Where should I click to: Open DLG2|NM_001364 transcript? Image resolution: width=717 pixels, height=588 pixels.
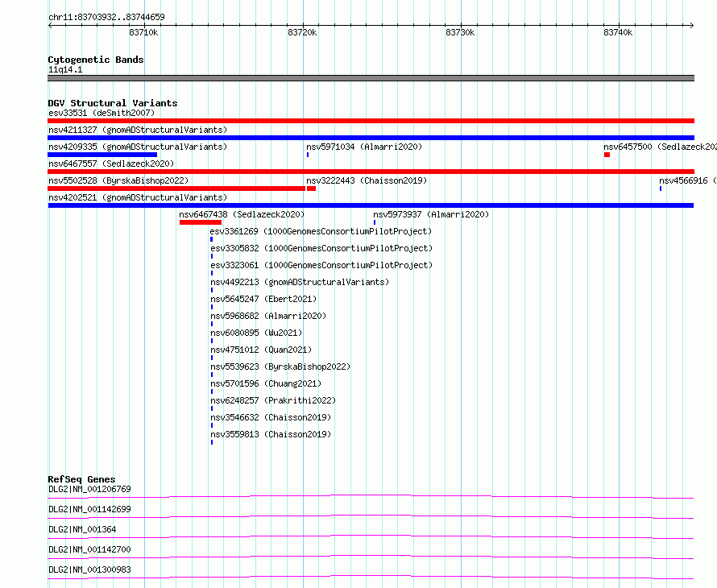pos(82,529)
